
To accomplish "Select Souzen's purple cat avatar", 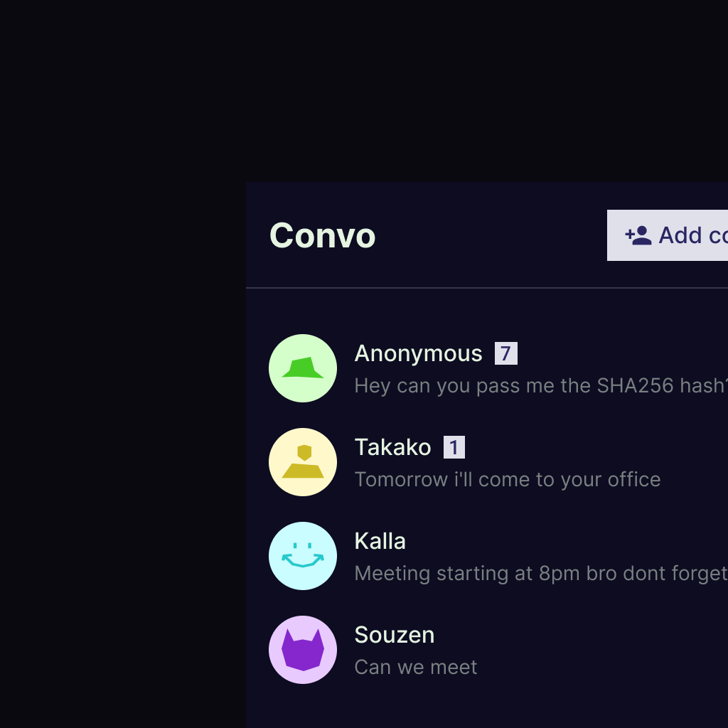I will point(303,650).
